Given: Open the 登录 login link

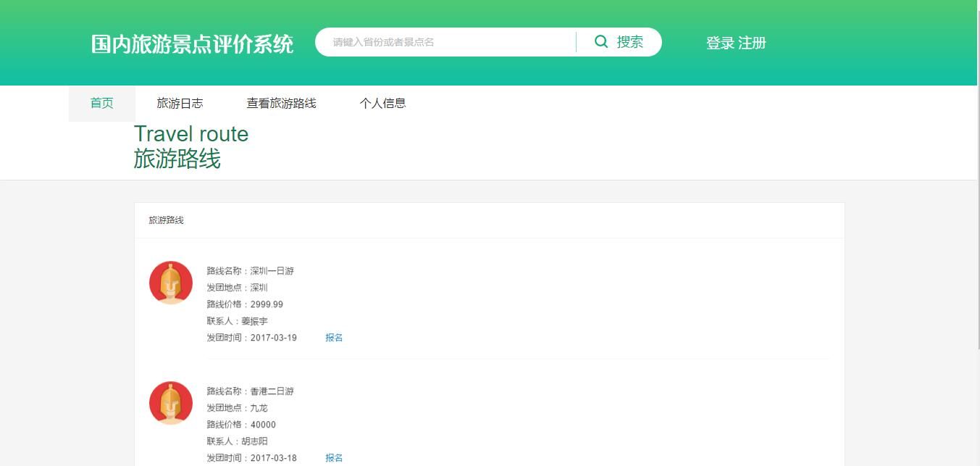Looking at the screenshot, I should 720,43.
